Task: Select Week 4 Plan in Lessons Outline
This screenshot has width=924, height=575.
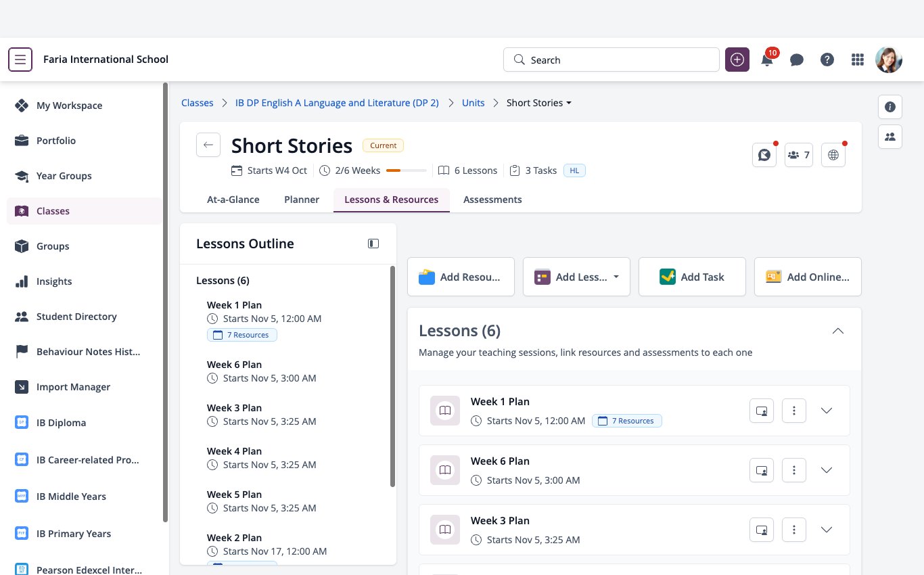Action: tap(234, 451)
